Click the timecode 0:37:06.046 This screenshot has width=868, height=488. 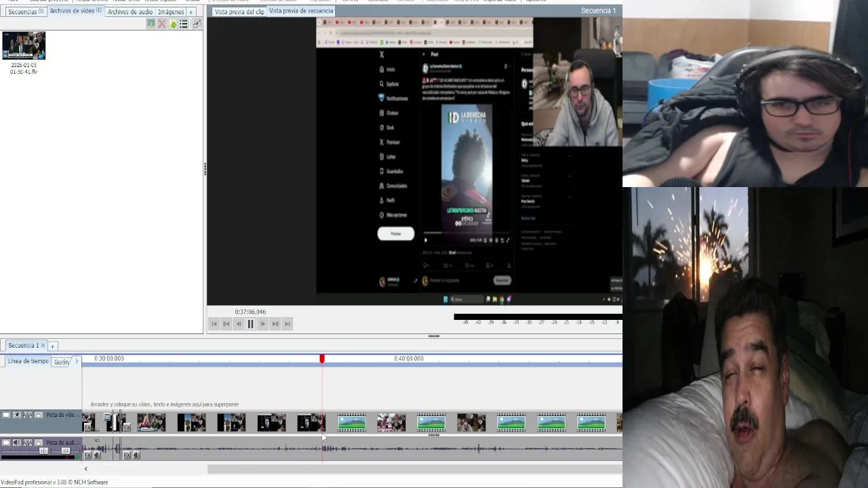(x=250, y=312)
